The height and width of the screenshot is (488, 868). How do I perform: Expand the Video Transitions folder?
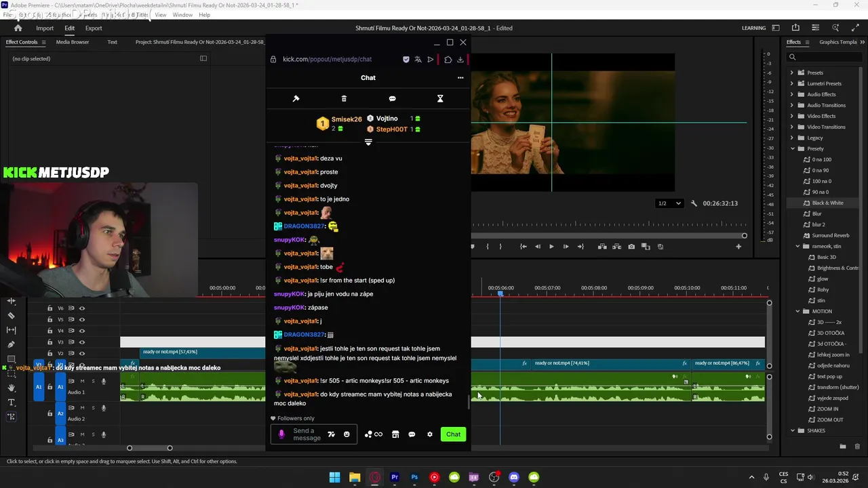tap(791, 127)
